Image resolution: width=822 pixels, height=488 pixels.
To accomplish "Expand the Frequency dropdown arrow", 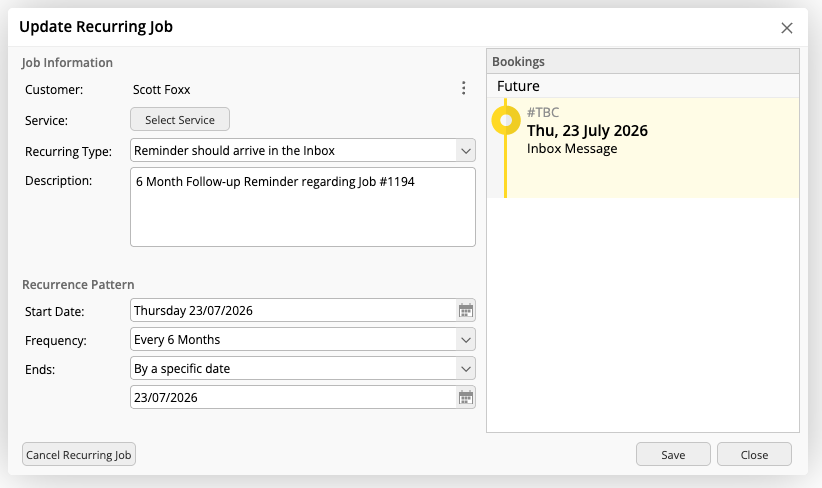I will (x=466, y=340).
